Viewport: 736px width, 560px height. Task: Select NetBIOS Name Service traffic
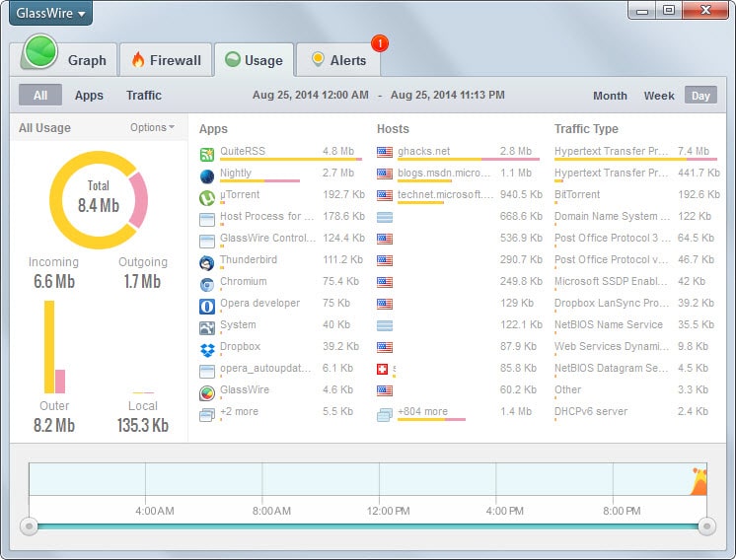click(609, 324)
